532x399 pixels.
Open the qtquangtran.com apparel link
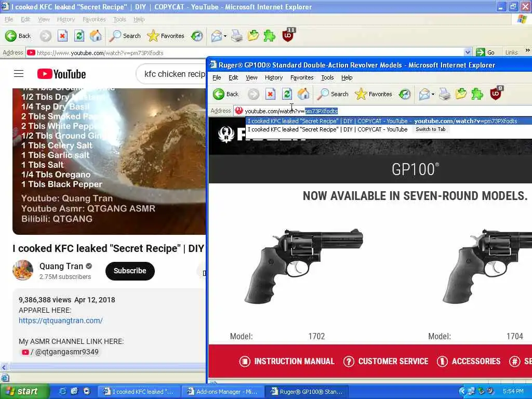click(x=61, y=321)
